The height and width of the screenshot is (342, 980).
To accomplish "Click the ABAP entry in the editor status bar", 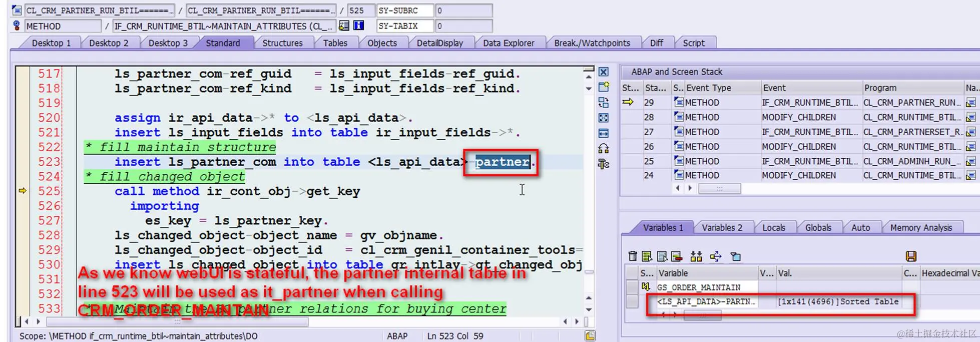I will coord(397,336).
